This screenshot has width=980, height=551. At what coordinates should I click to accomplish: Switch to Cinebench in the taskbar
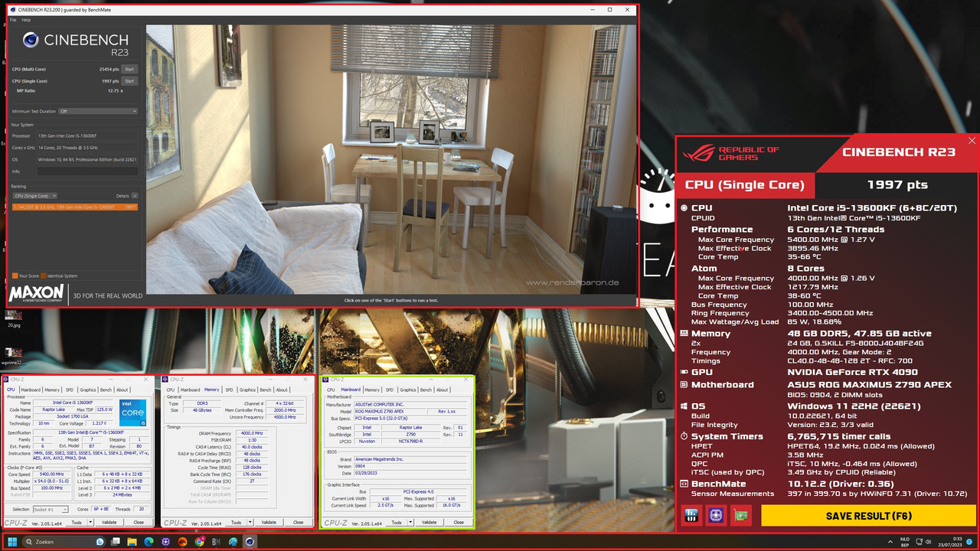coord(250,542)
